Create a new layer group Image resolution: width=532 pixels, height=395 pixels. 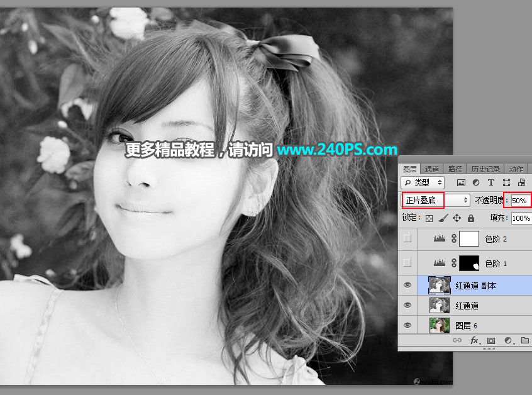[525, 340]
